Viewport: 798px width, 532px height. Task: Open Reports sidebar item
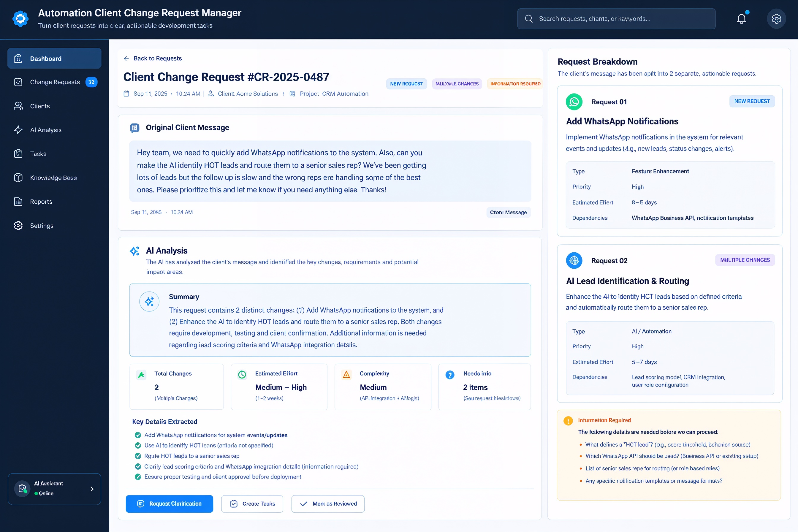pos(54,202)
